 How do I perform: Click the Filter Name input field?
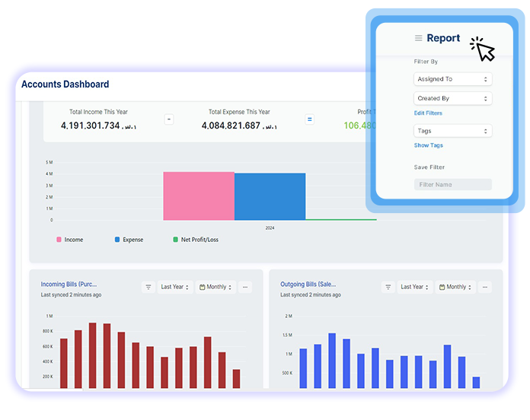(x=453, y=184)
